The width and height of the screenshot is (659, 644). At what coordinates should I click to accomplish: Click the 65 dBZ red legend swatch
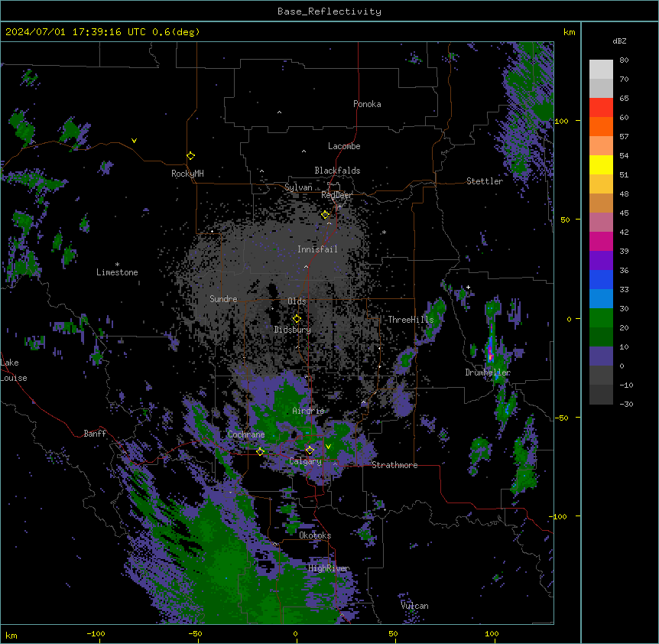click(601, 107)
